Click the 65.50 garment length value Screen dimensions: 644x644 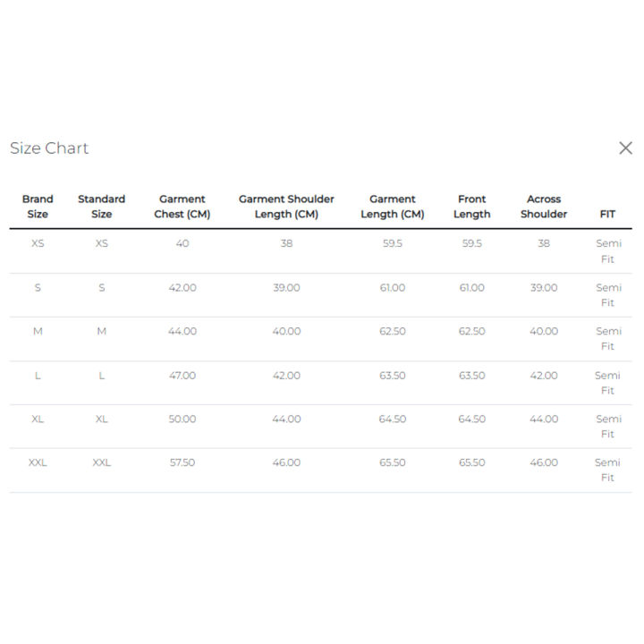coord(392,462)
